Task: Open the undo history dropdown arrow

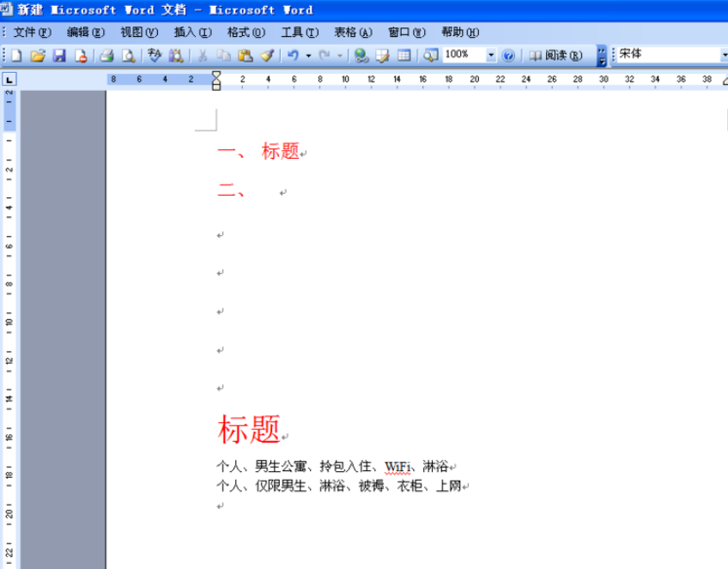Action: coord(308,56)
